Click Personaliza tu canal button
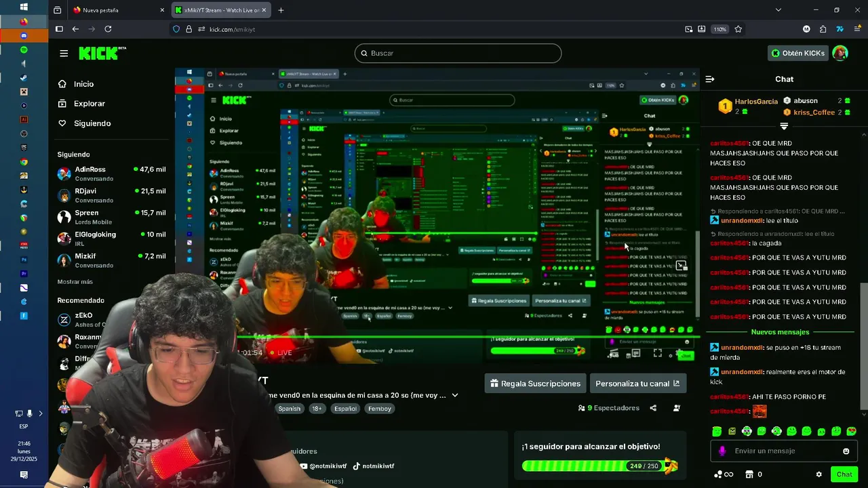 tap(637, 384)
